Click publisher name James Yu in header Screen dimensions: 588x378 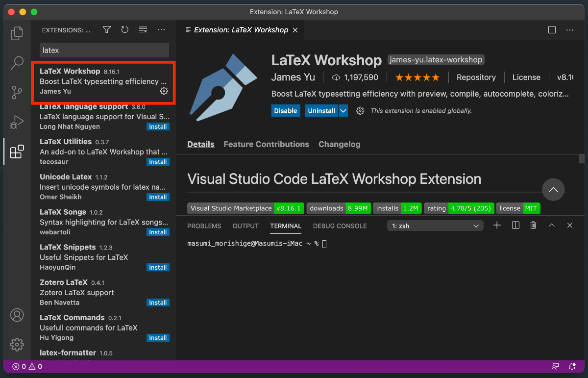coord(294,77)
